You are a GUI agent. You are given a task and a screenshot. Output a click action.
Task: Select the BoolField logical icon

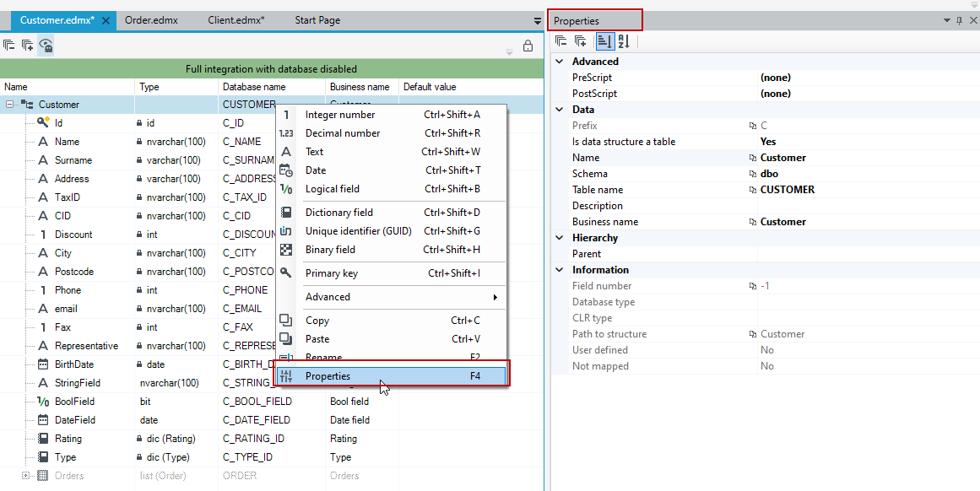click(43, 402)
